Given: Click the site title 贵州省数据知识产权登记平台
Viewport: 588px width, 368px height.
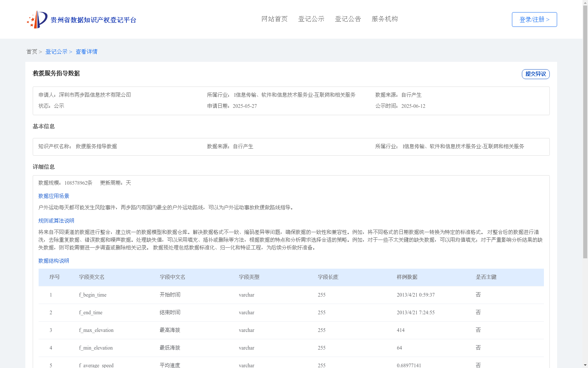Looking at the screenshot, I should pos(93,20).
